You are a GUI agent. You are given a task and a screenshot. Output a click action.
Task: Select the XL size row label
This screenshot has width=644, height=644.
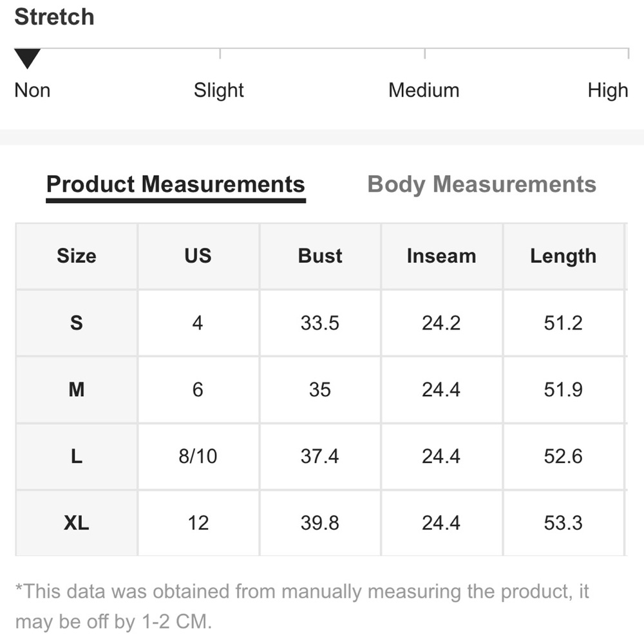(76, 523)
